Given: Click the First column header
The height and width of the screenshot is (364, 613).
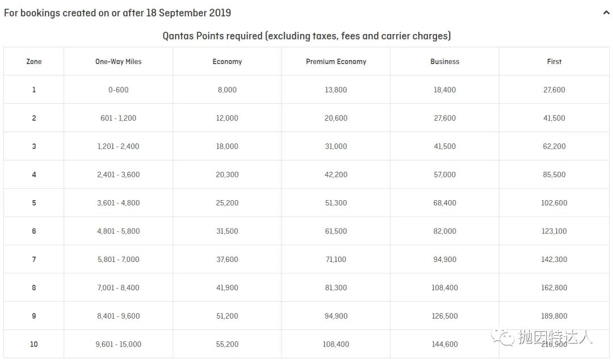Looking at the screenshot, I should (x=554, y=61).
